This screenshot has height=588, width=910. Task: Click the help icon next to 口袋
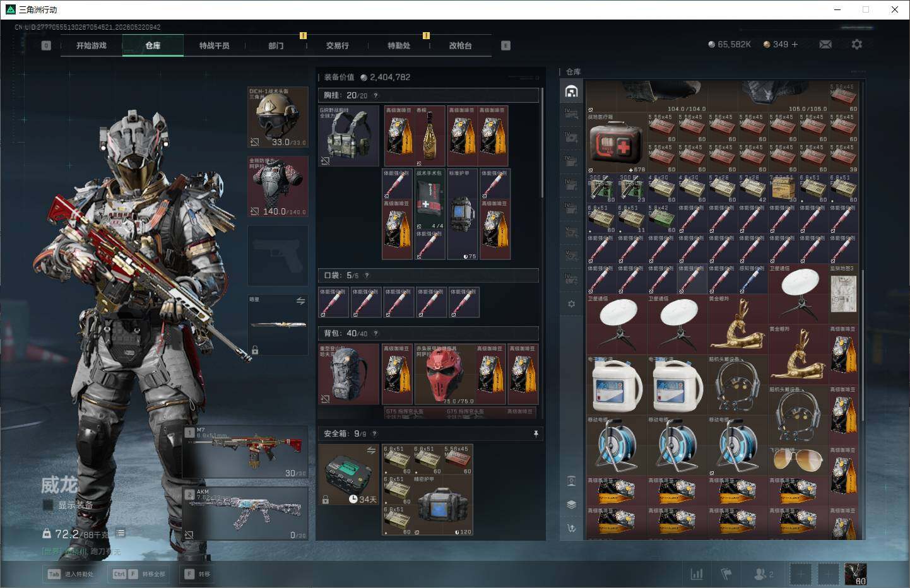pos(367,275)
